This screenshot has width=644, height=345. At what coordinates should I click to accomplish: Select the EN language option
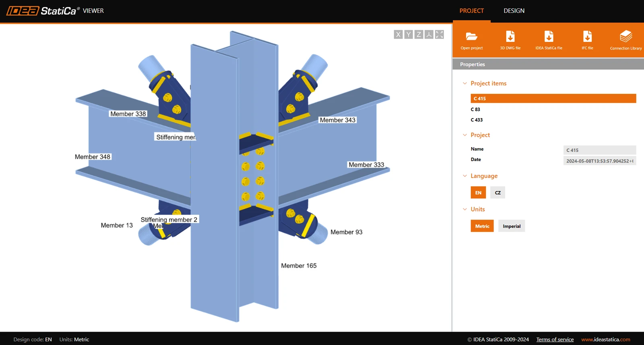(x=478, y=193)
